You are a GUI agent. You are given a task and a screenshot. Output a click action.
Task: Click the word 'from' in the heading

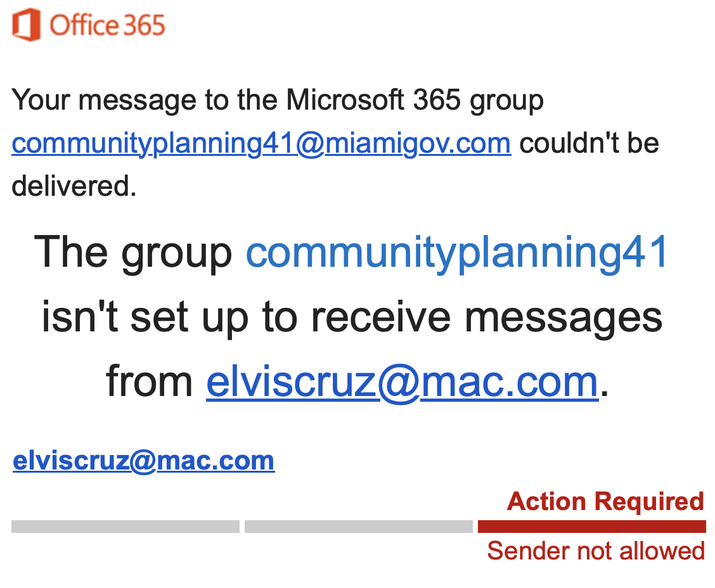coord(150,381)
